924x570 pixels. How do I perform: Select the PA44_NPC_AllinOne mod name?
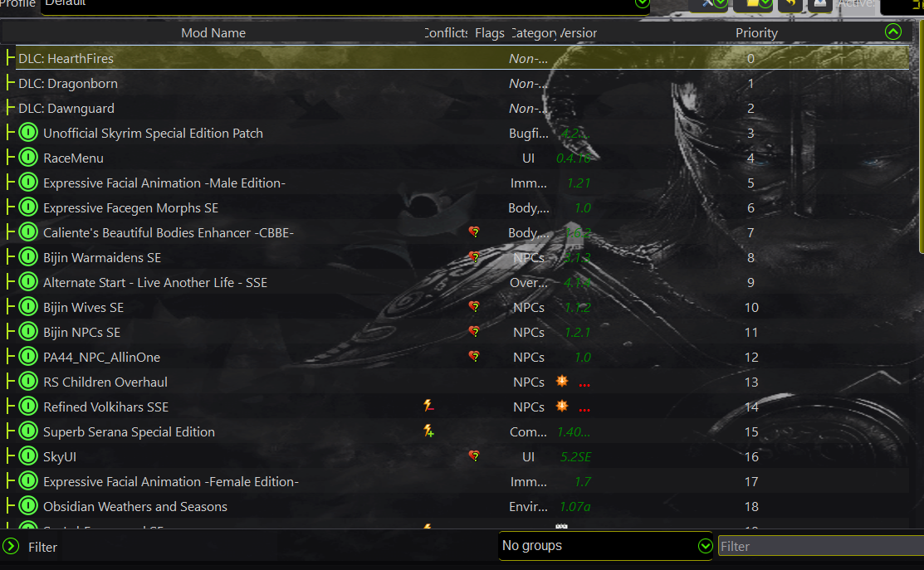pos(101,357)
